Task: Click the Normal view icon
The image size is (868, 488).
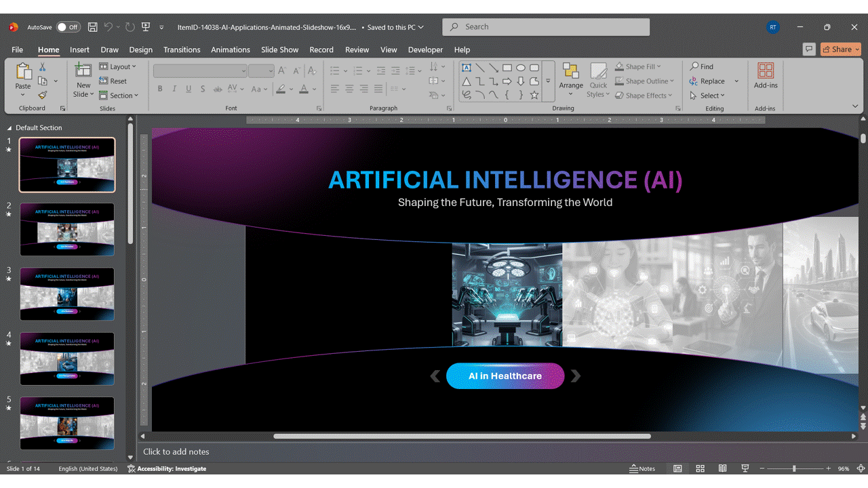Action: tap(677, 468)
